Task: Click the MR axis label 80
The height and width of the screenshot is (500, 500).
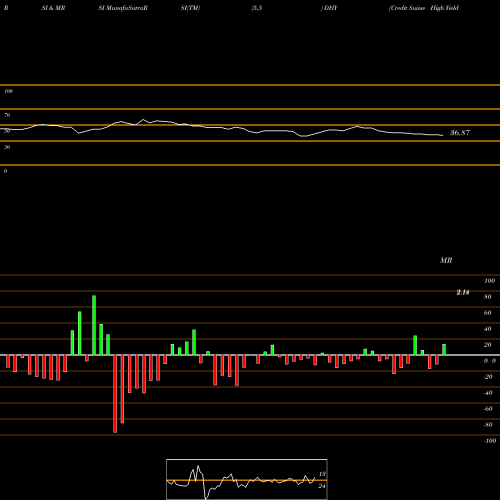Action: click(x=488, y=297)
